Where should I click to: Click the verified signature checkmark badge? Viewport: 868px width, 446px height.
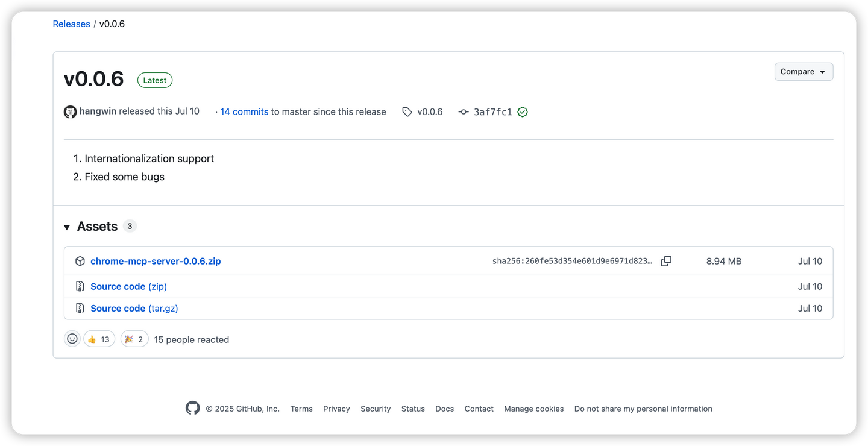(x=522, y=111)
